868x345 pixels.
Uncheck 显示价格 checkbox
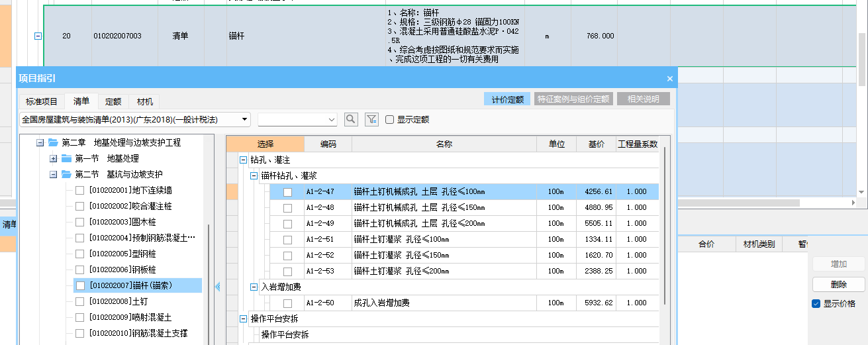point(816,303)
